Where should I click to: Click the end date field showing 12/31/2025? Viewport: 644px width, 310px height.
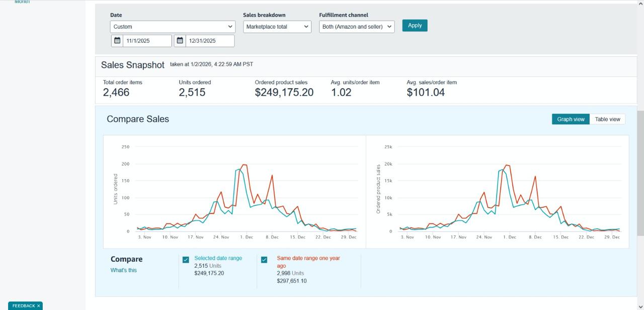[x=209, y=41]
